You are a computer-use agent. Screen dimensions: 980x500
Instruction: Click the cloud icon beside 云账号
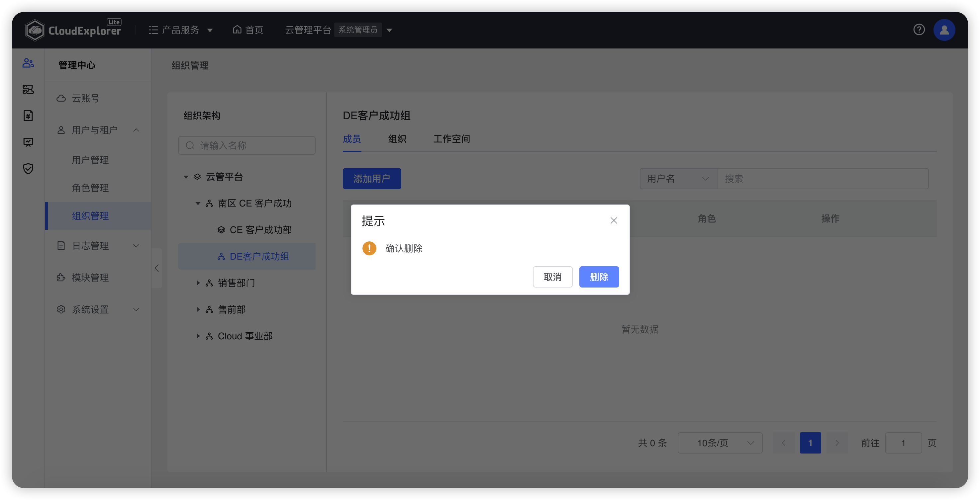pyautogui.click(x=61, y=98)
